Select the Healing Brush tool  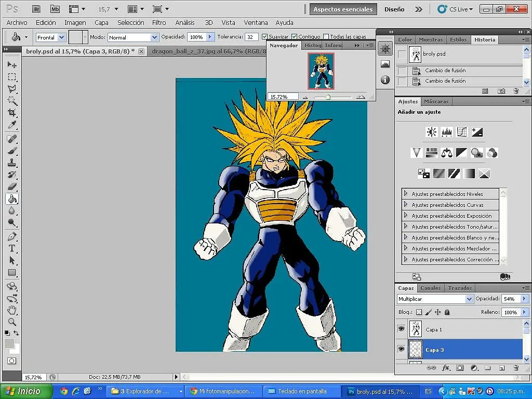[x=12, y=139]
